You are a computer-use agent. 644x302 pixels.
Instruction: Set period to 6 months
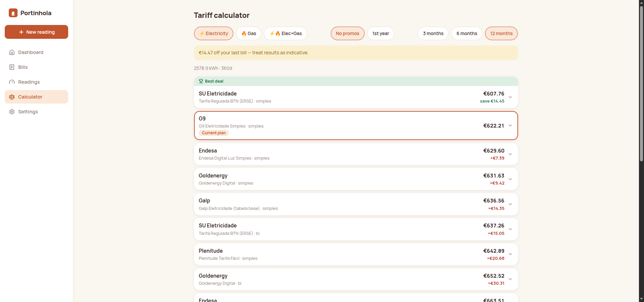tap(467, 33)
